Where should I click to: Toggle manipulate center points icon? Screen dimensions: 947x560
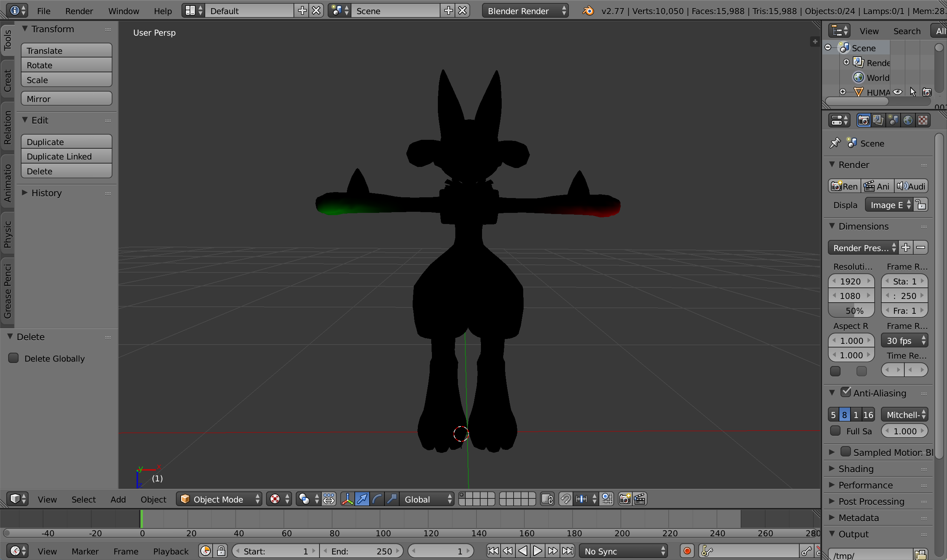329,499
